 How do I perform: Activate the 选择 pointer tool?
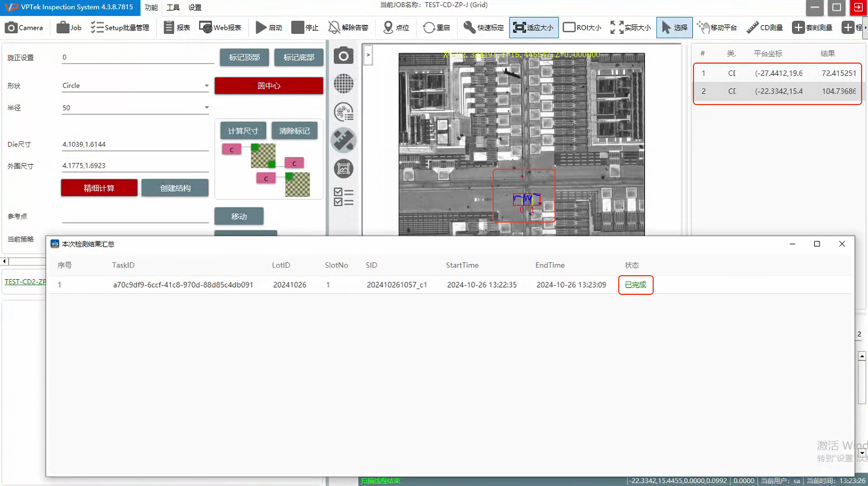pos(674,27)
